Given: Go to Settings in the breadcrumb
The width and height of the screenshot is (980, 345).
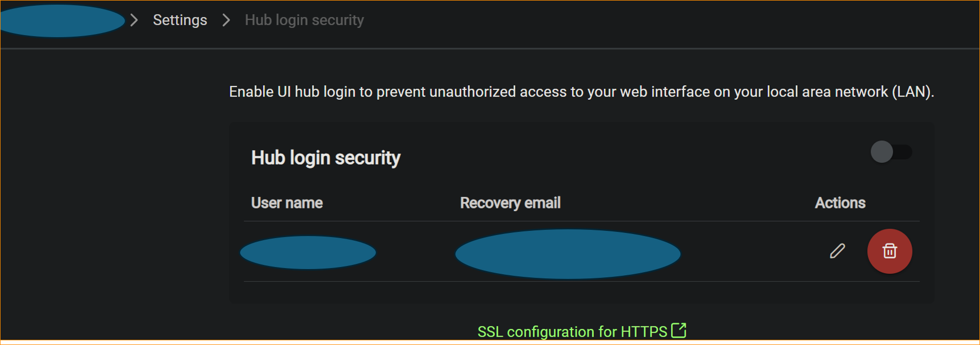Looking at the screenshot, I should (x=180, y=20).
